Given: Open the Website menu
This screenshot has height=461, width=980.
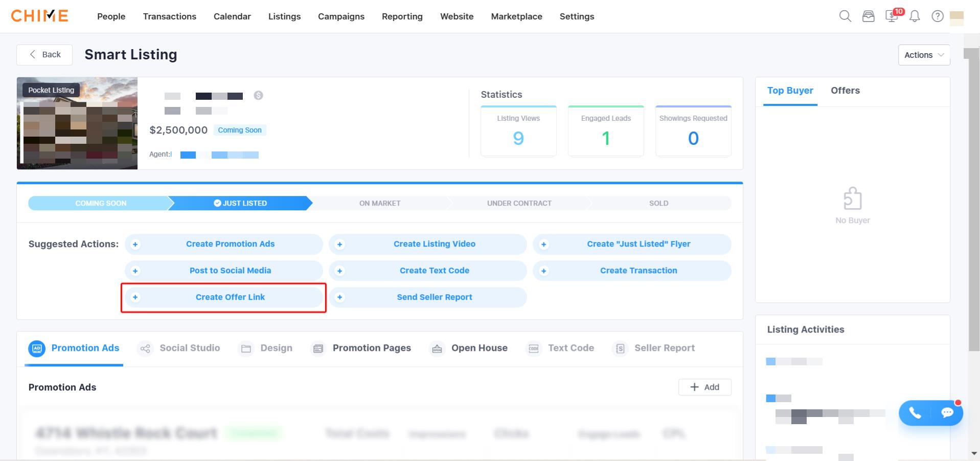Looking at the screenshot, I should (457, 16).
